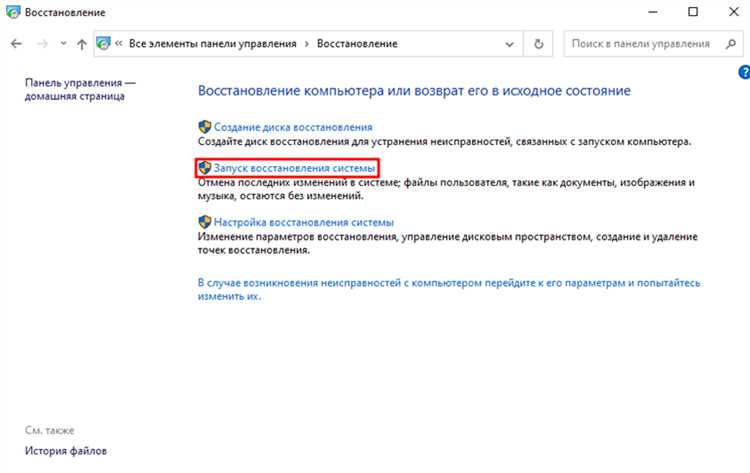Click description text 'Создайте диск восстановления для устранения'
The height and width of the screenshot is (473, 750).
click(445, 142)
